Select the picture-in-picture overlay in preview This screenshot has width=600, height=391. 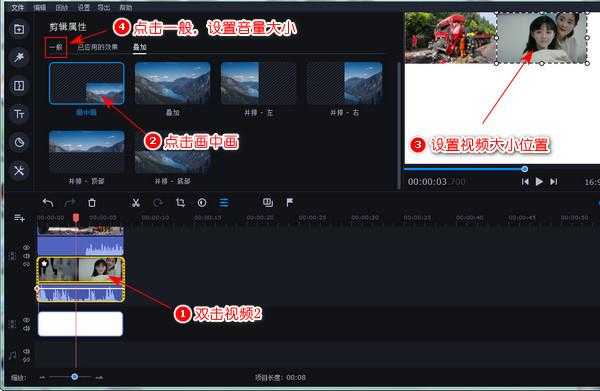(x=542, y=38)
